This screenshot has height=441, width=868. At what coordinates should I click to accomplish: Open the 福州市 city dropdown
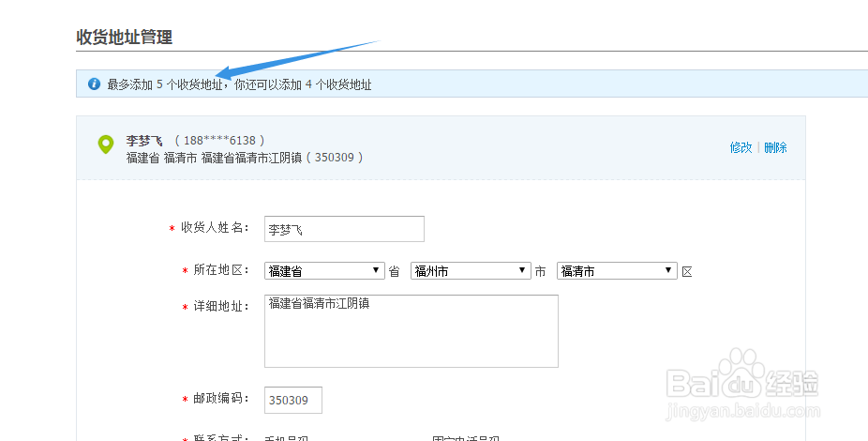471,271
